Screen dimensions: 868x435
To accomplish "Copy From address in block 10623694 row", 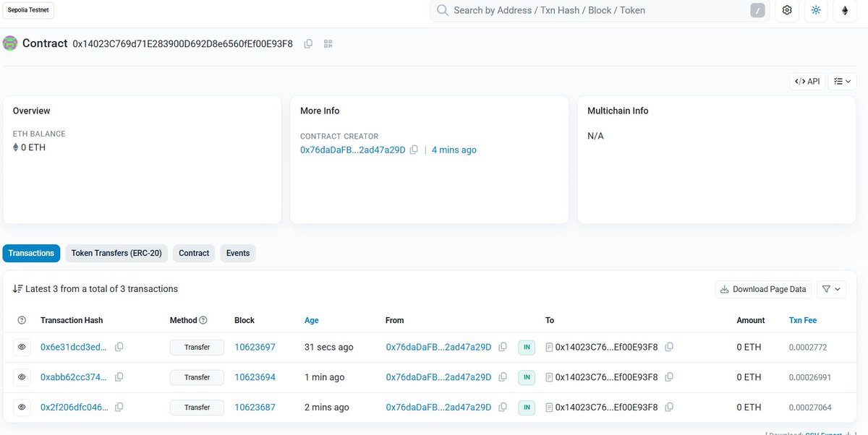I will (x=503, y=377).
